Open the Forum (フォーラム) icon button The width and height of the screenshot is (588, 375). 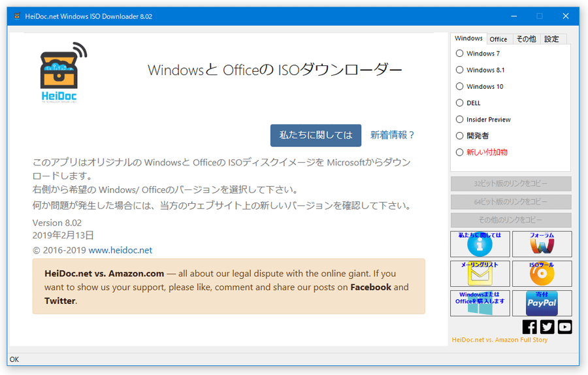tap(542, 244)
